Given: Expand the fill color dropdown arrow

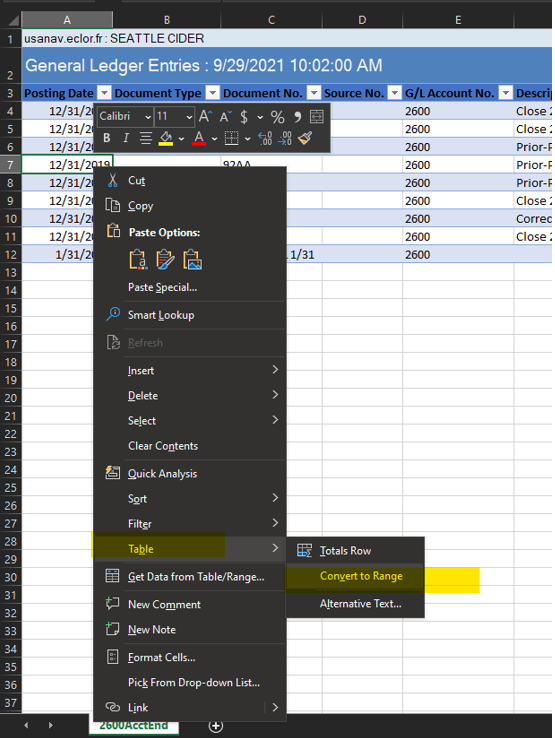Looking at the screenshot, I should click(181, 139).
